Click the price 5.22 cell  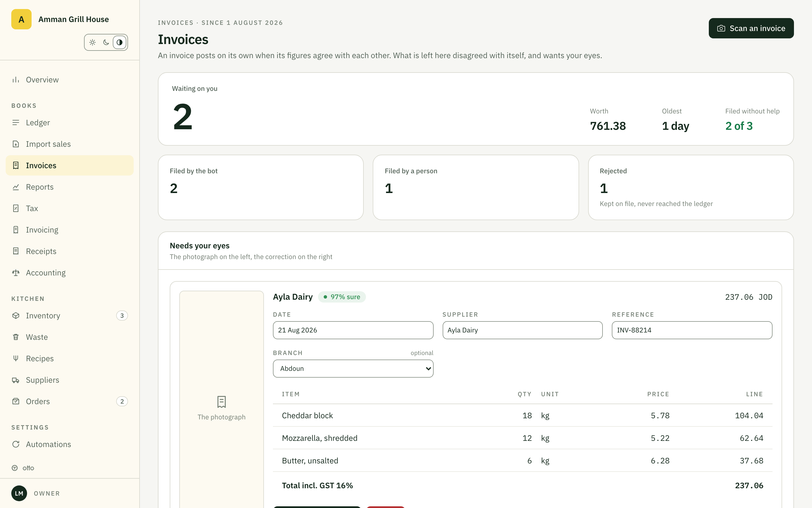pos(660,438)
